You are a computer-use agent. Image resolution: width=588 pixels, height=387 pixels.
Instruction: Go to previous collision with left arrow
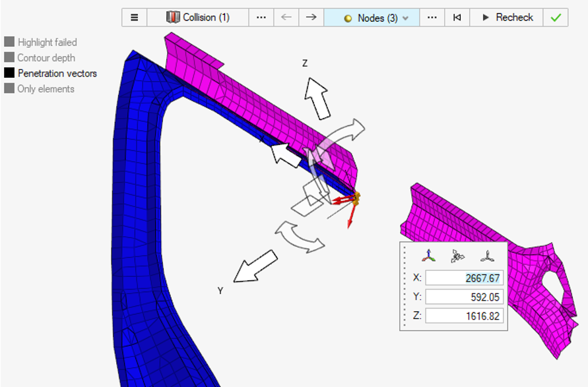286,18
